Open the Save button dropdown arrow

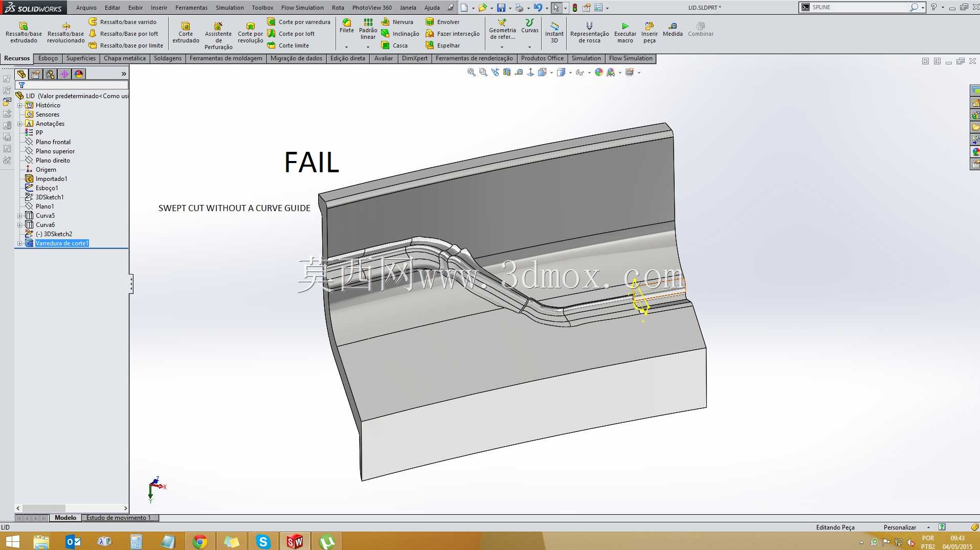tap(509, 8)
